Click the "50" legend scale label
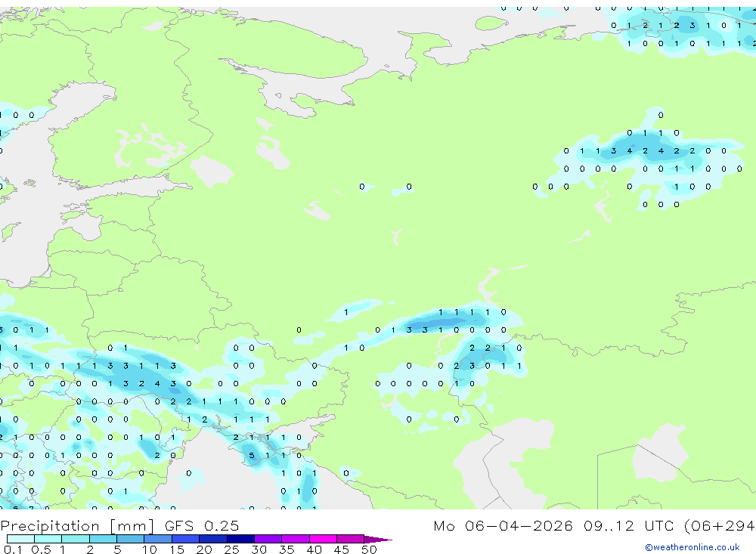Screen dimensions: 756x554 [x=369, y=549]
